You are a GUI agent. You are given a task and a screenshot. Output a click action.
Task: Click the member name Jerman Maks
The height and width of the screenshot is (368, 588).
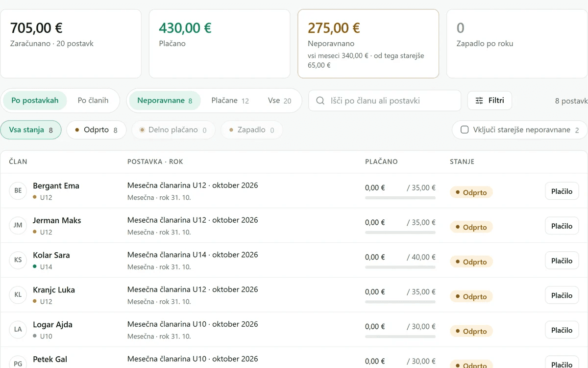[x=57, y=220]
